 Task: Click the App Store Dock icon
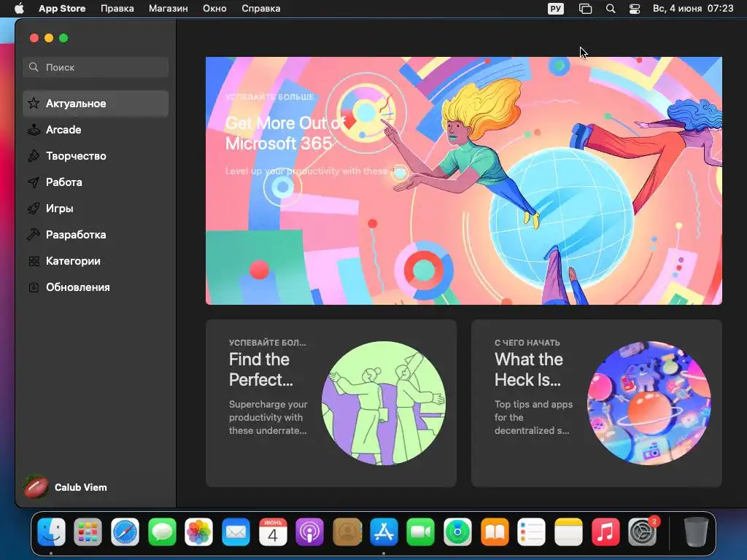pyautogui.click(x=384, y=532)
